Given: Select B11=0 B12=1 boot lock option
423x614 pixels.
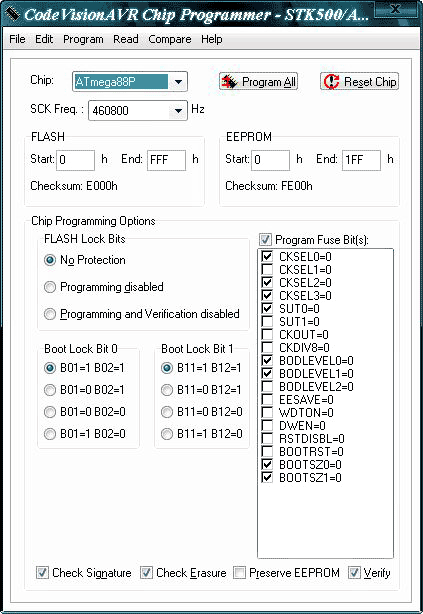Looking at the screenshot, I should pyautogui.click(x=167, y=390).
